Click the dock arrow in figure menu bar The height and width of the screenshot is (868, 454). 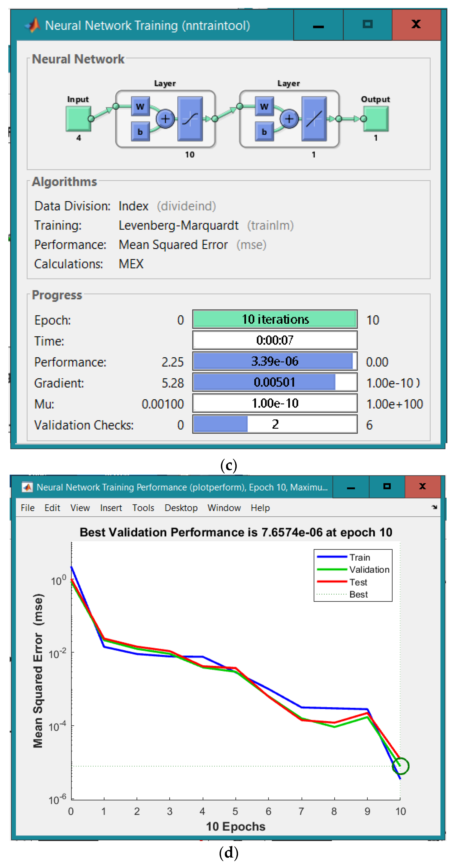click(x=434, y=507)
